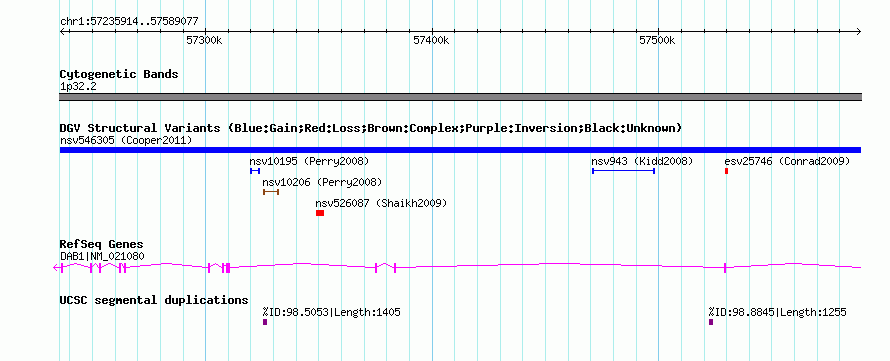Click the DAB1|NM_021080 gene label

(102, 257)
